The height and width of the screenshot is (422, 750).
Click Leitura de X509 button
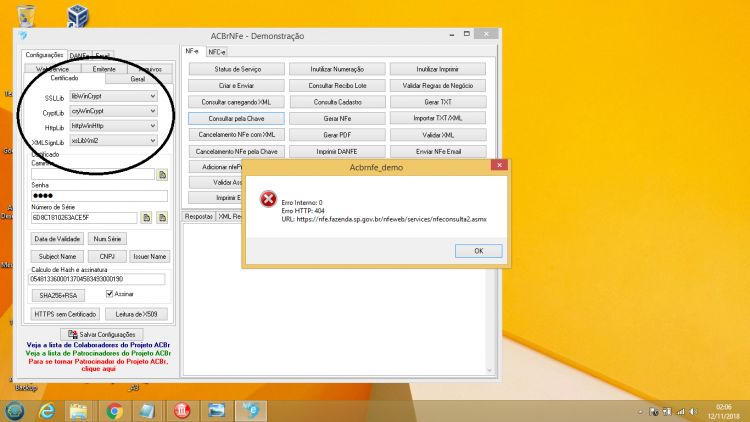click(137, 314)
